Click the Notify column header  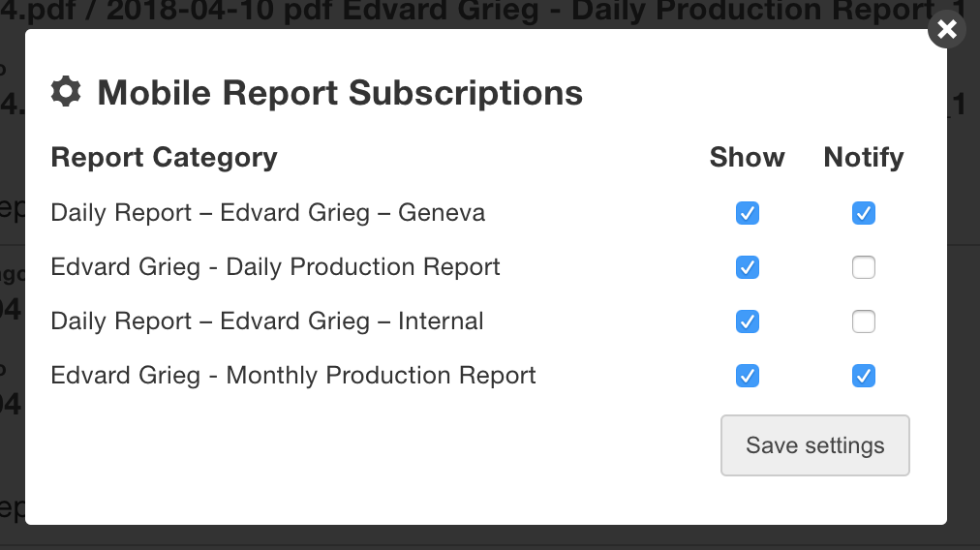pyautogui.click(x=864, y=158)
